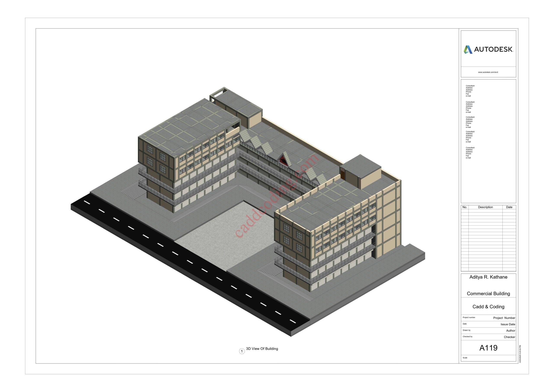This screenshot has width=554, height=392.
Task: Click the 'Author' drawn-by field
Action: pyautogui.click(x=511, y=331)
